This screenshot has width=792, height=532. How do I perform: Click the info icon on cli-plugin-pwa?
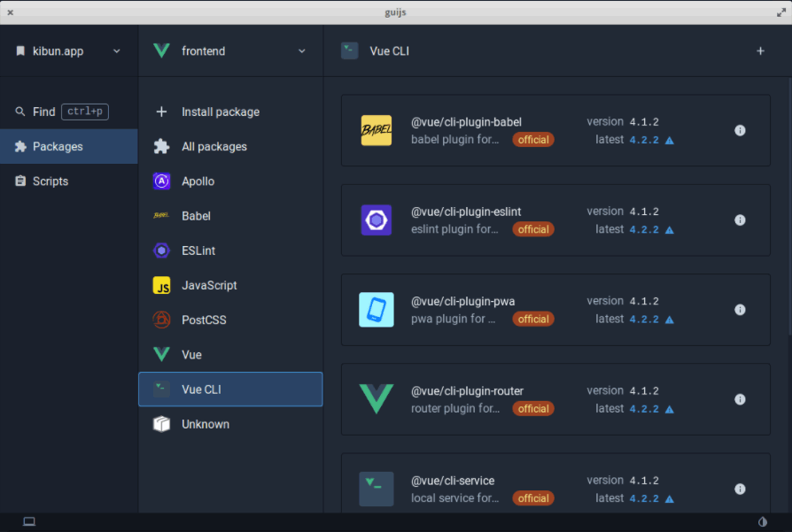(x=740, y=310)
